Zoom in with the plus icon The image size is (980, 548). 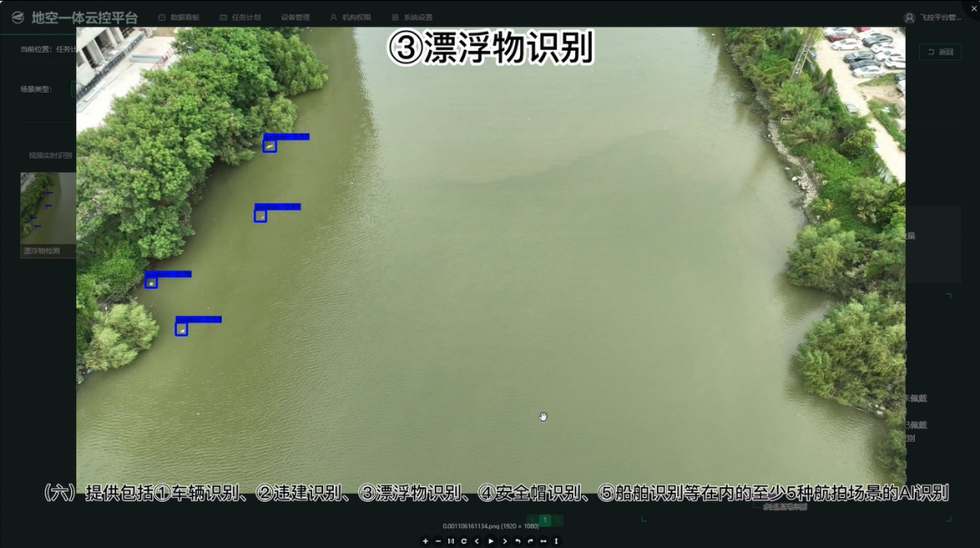(x=426, y=541)
